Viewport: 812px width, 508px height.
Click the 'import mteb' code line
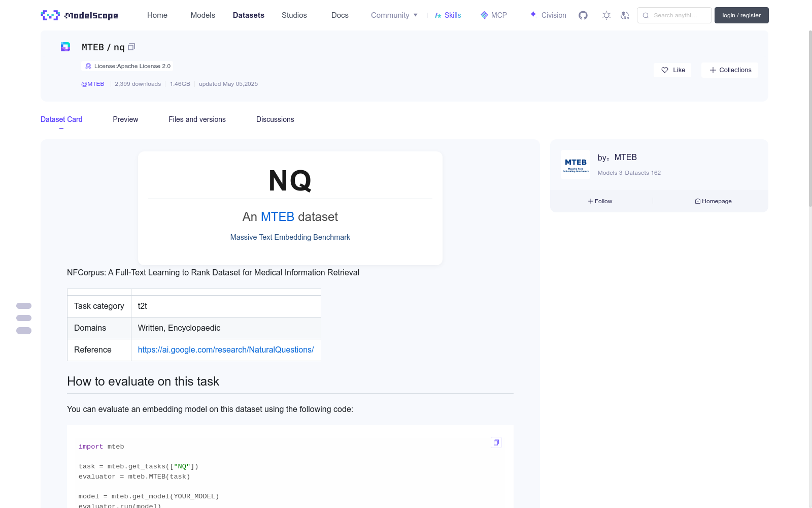click(101, 447)
